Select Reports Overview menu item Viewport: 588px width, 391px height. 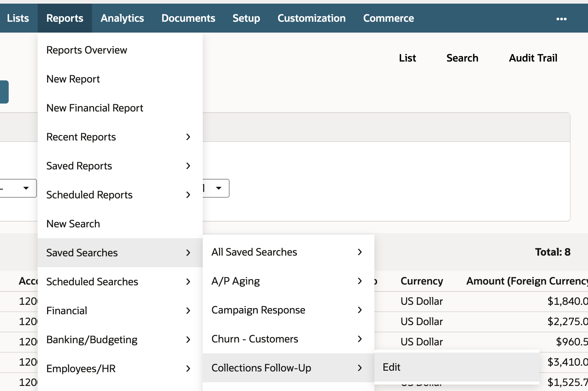tap(120, 50)
